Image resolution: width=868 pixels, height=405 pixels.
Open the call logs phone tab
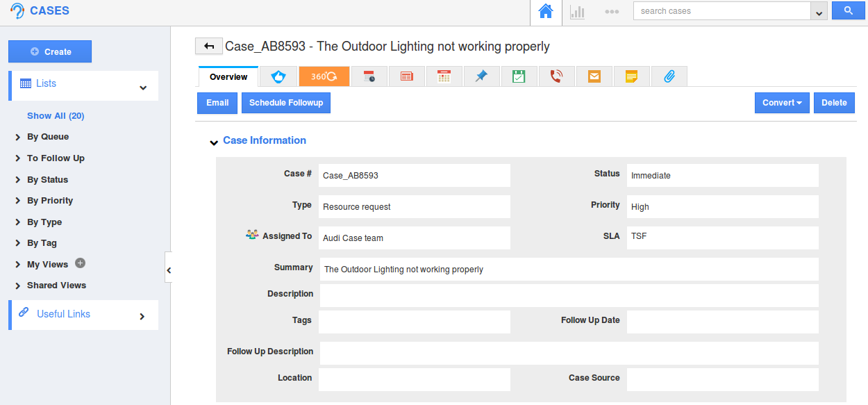click(556, 76)
